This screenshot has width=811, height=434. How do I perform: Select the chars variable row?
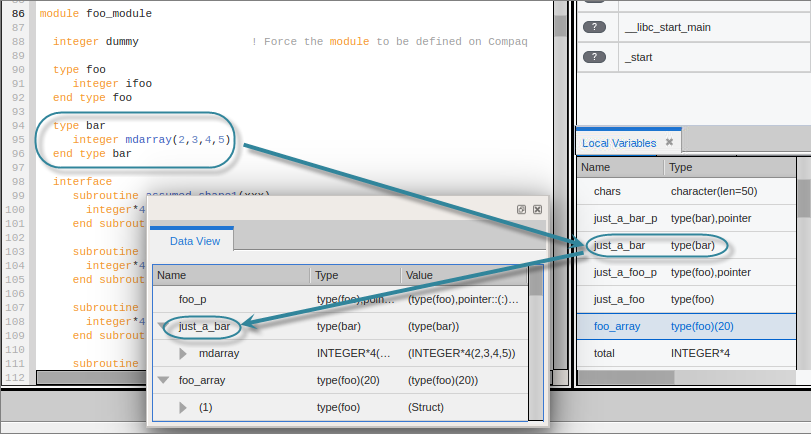[x=608, y=191]
